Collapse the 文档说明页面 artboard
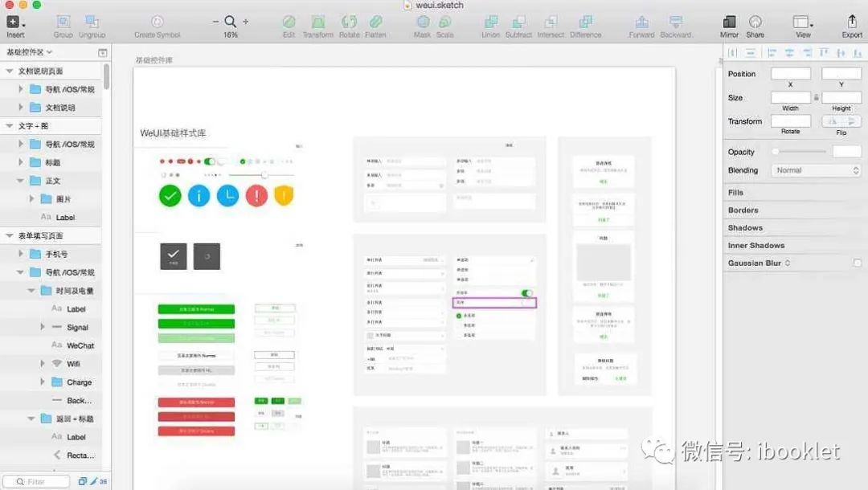The image size is (868, 490). point(10,71)
